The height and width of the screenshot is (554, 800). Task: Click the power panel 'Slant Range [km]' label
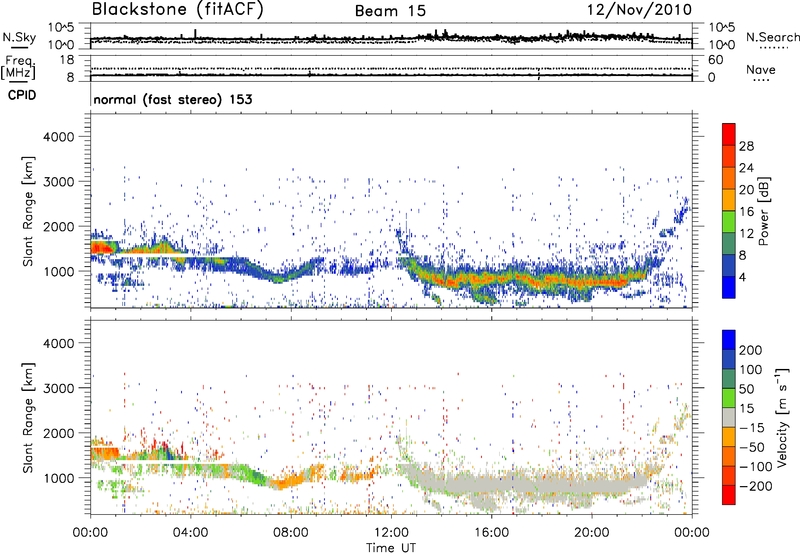[28, 211]
